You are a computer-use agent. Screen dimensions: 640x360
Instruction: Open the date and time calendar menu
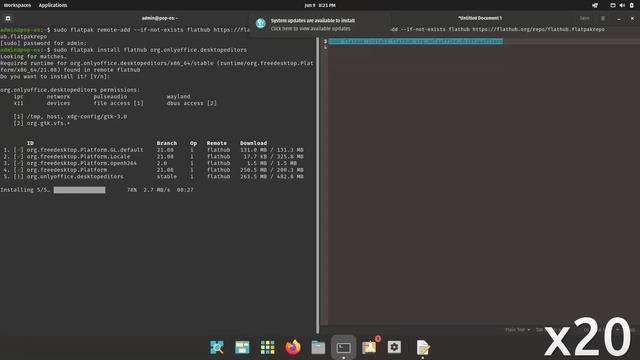320,5
